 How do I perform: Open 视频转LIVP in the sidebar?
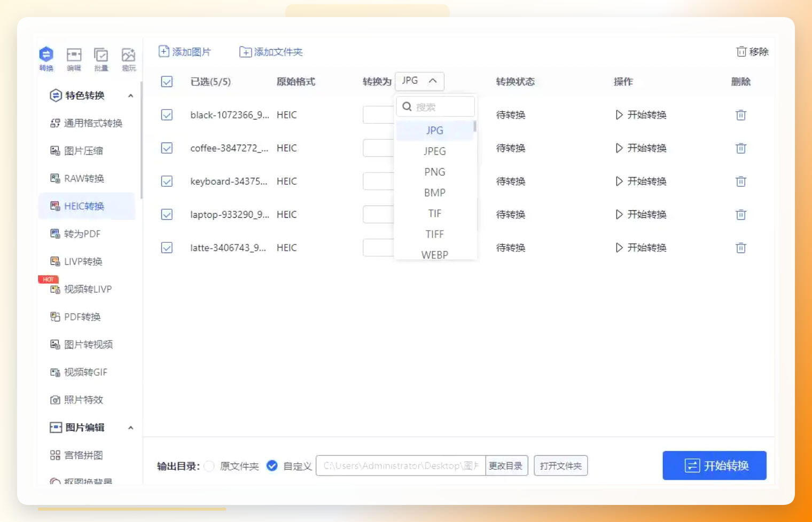click(x=87, y=289)
